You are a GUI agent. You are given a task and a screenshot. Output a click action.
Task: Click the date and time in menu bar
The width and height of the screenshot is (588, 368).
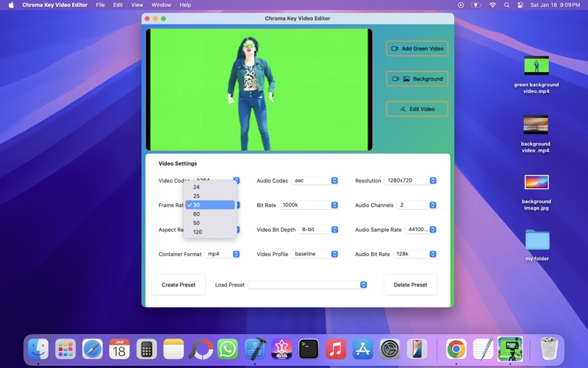point(555,5)
